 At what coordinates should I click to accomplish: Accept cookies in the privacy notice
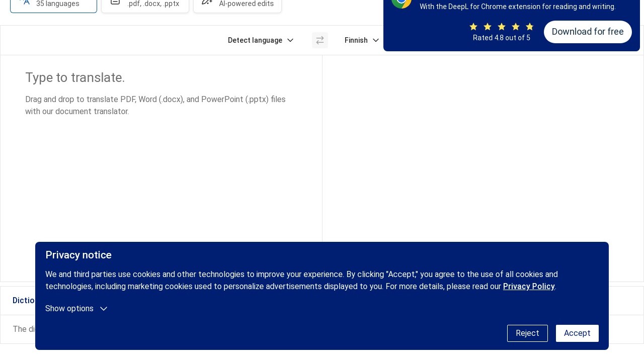click(x=577, y=333)
